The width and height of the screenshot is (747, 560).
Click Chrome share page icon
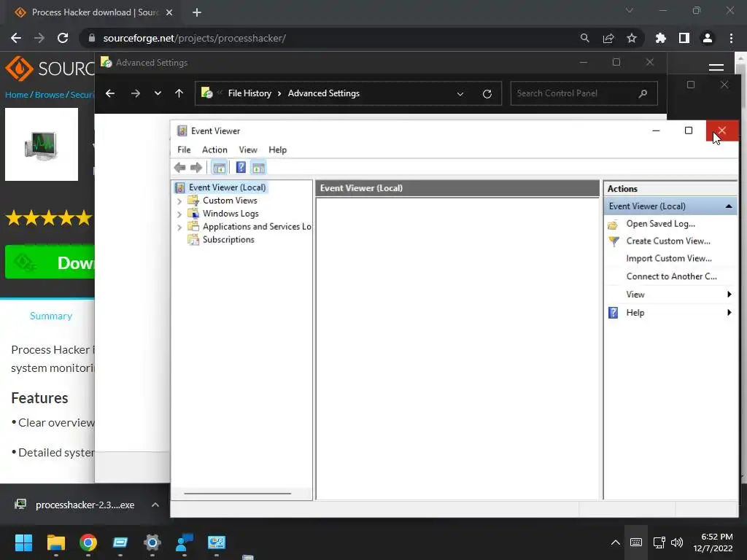tap(608, 38)
